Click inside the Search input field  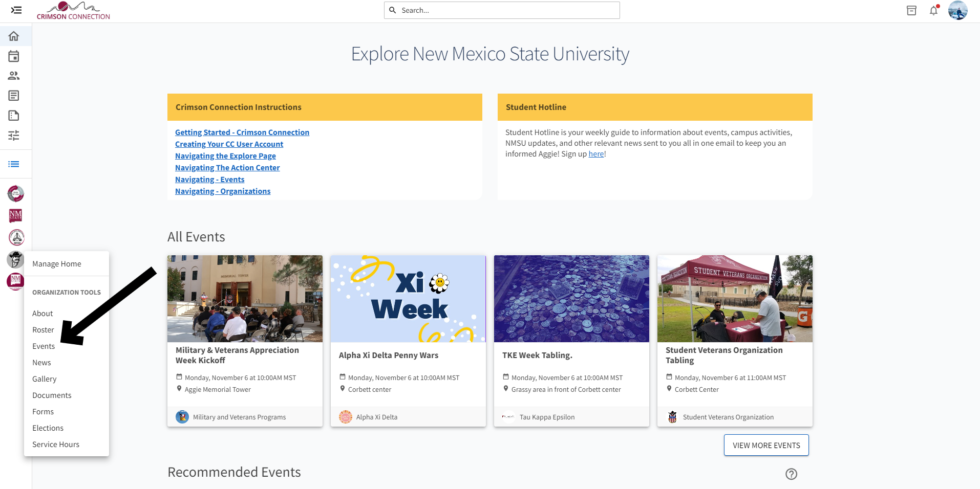coord(501,10)
